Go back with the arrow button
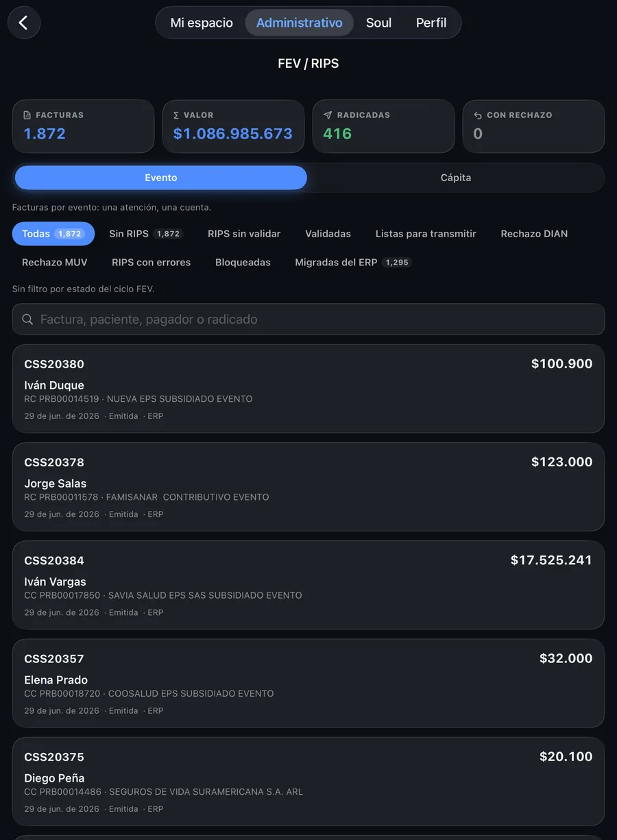 pos(24,23)
